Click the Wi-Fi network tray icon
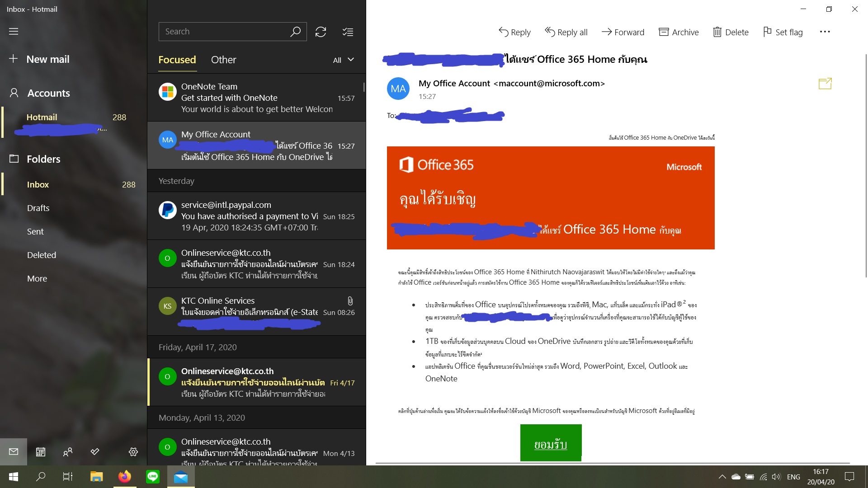The height and width of the screenshot is (488, 868). click(763, 477)
